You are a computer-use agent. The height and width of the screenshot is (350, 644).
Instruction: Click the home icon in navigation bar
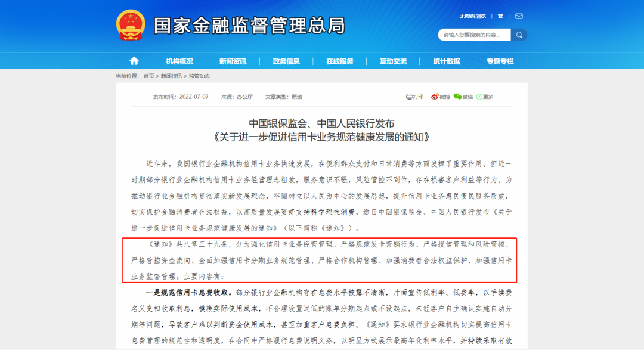(x=134, y=61)
